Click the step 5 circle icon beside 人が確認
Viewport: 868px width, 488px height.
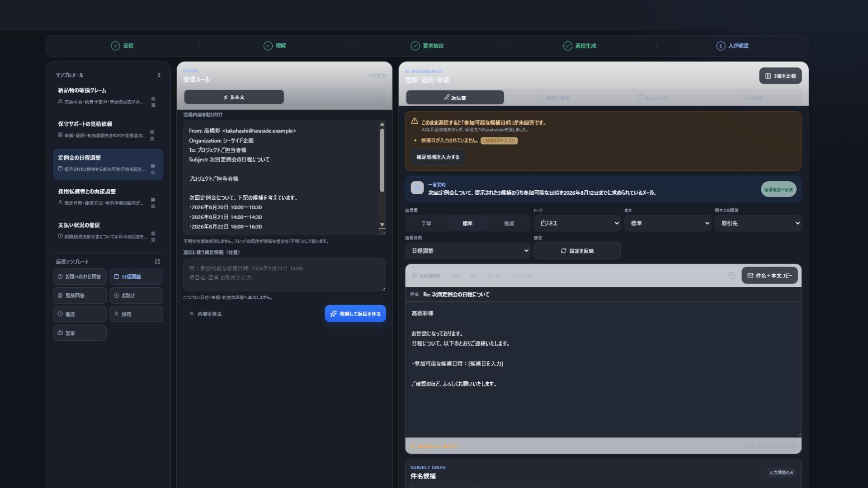click(x=721, y=46)
